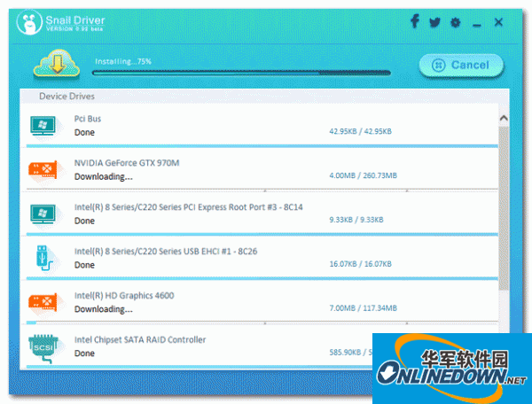
Task: Click the SCSI SATA RAID Controller icon
Action: click(43, 348)
